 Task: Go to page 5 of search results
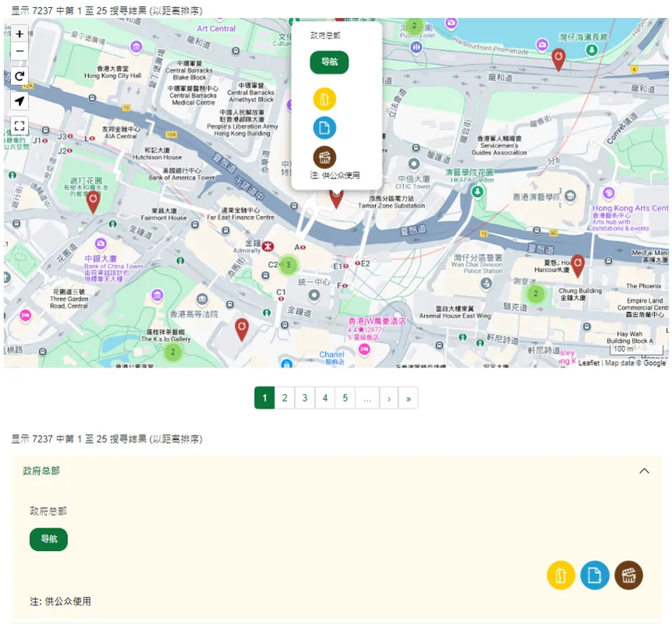346,398
